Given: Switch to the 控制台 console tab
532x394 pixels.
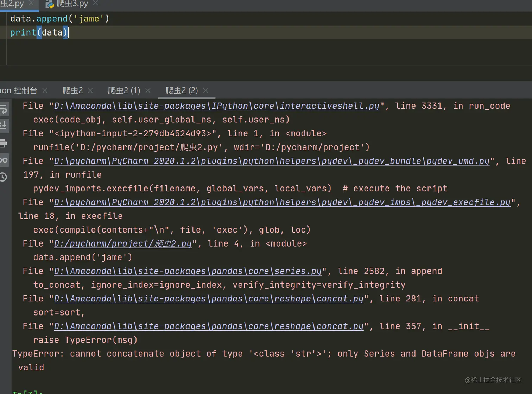Looking at the screenshot, I should (x=19, y=90).
